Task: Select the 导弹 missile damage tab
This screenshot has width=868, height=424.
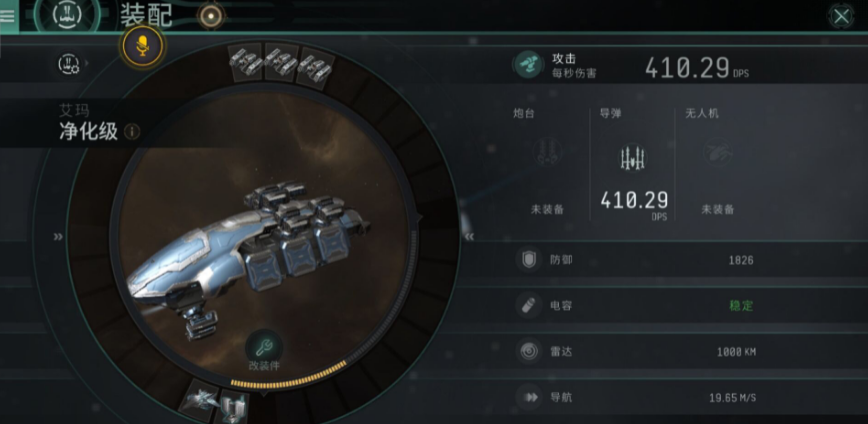Action: point(632,165)
